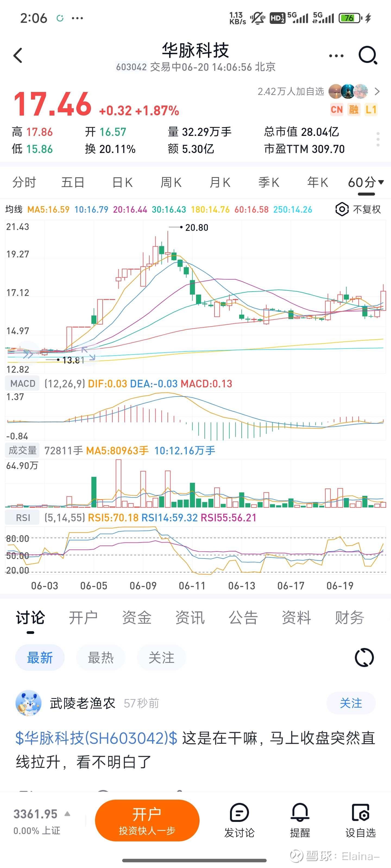
Task: Switch to the 年K chart tab
Action: point(317,182)
